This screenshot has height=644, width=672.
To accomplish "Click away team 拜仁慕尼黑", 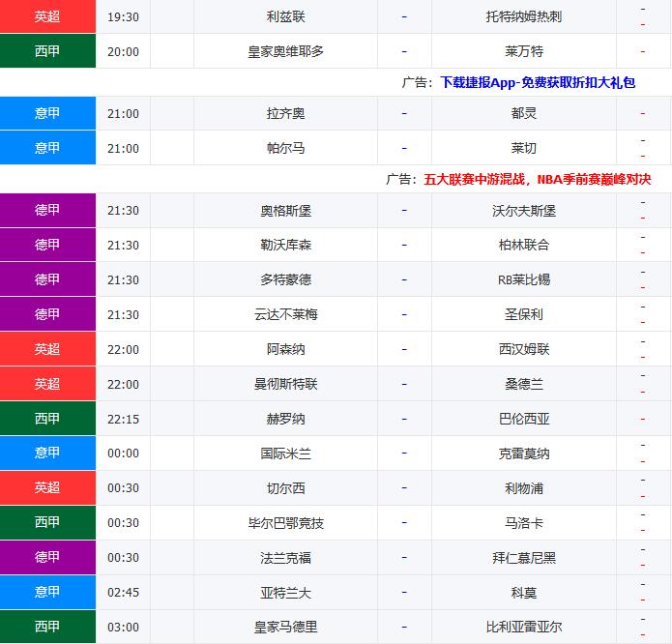I will (x=524, y=558).
